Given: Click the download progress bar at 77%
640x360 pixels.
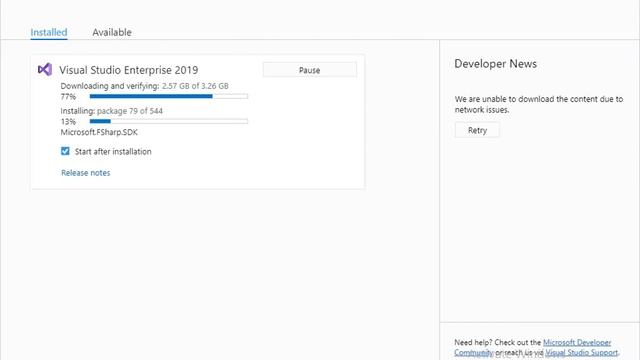Looking at the screenshot, I should tap(169, 96).
